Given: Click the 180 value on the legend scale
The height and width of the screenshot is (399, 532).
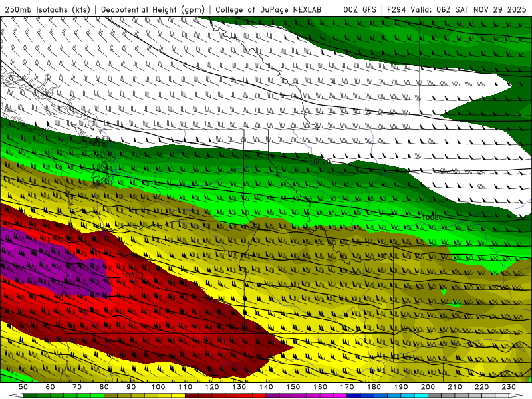Looking at the screenshot, I should click(374, 387).
